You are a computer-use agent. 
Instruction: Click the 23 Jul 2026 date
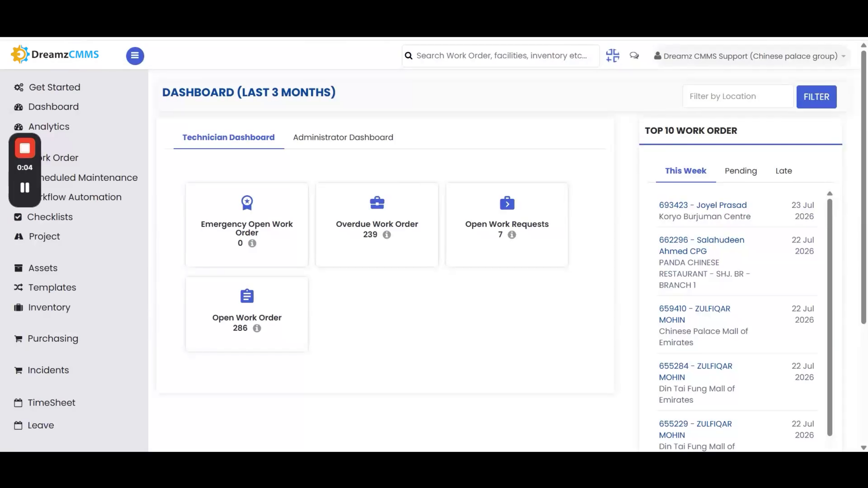click(803, 211)
